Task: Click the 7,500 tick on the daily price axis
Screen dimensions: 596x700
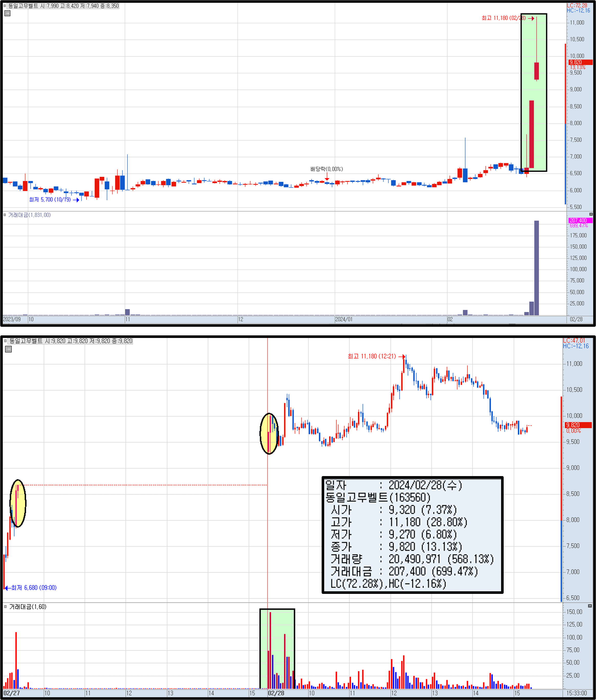Action: 576,140
